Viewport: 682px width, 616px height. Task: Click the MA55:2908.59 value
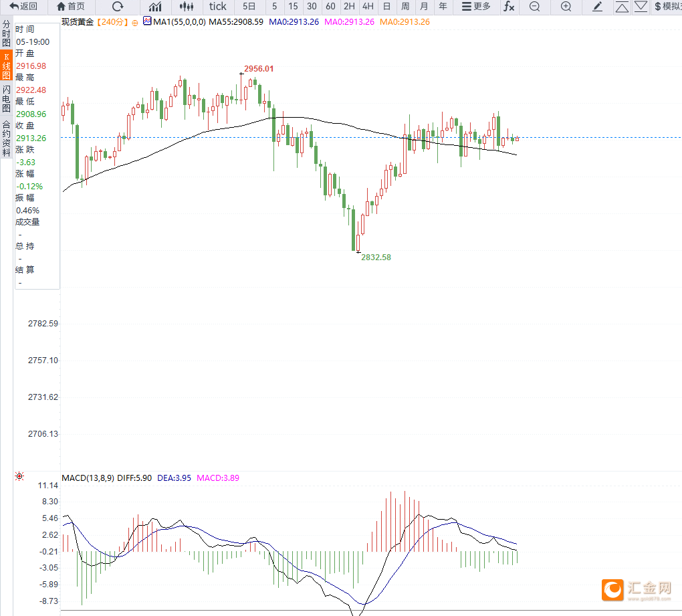click(x=236, y=22)
